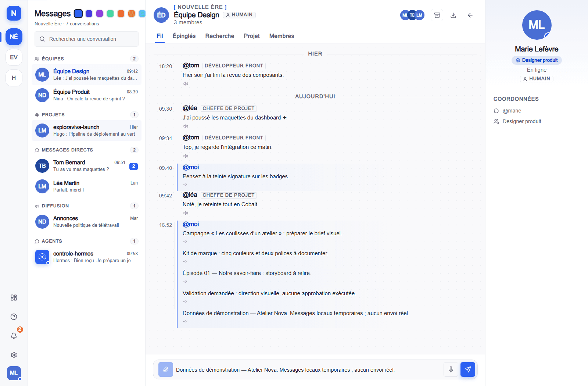Open the Recherche tab
The width and height of the screenshot is (588, 386).
point(220,36)
